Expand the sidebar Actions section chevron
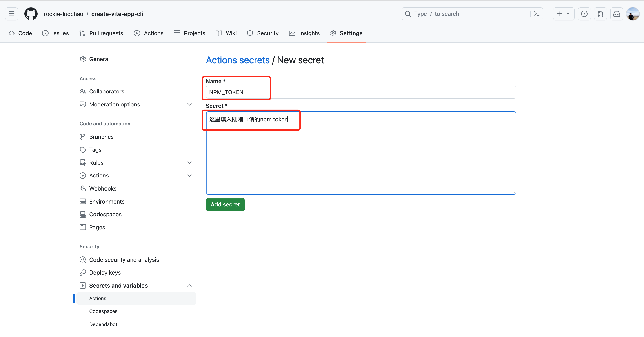 (x=189, y=175)
